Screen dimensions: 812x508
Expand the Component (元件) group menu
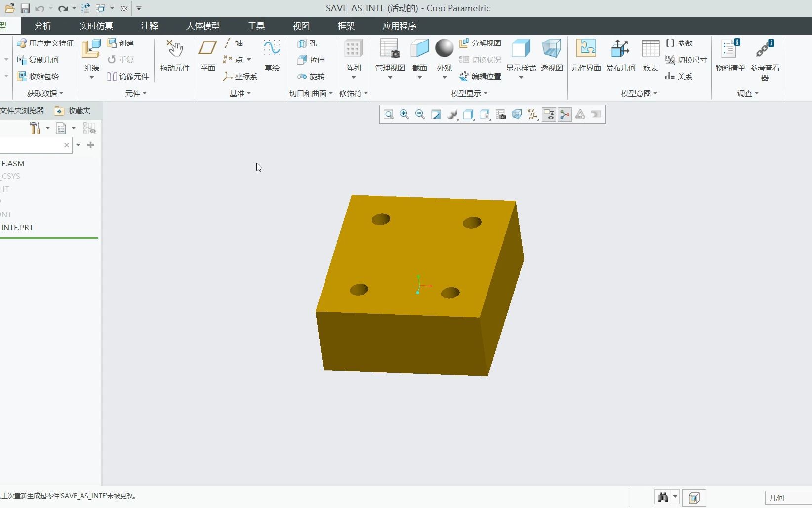click(x=136, y=93)
